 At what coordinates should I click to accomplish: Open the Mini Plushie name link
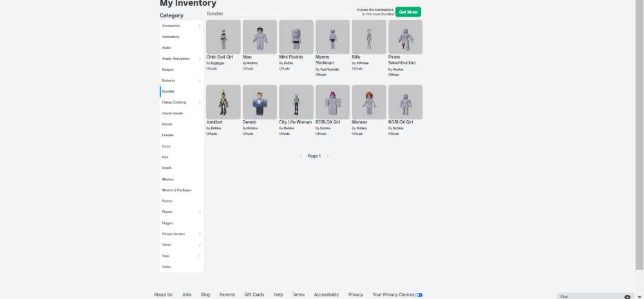tap(291, 57)
